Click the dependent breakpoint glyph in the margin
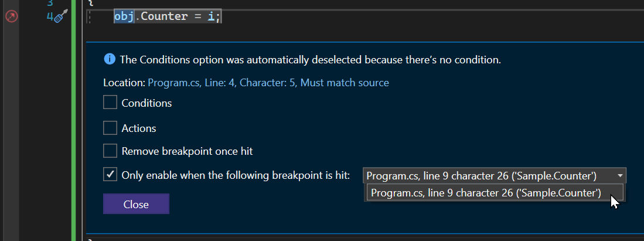This screenshot has height=241, width=644. pos(12,17)
